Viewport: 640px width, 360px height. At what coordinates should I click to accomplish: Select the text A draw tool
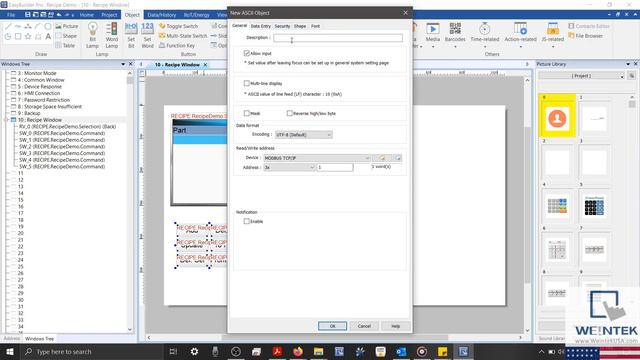tap(48, 36)
